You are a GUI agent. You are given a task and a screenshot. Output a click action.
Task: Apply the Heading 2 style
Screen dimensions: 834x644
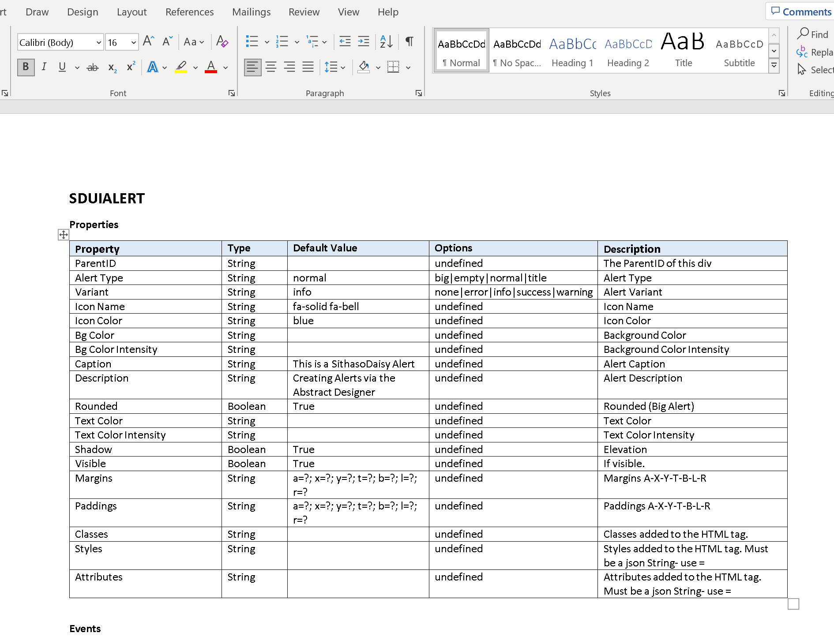click(628, 51)
